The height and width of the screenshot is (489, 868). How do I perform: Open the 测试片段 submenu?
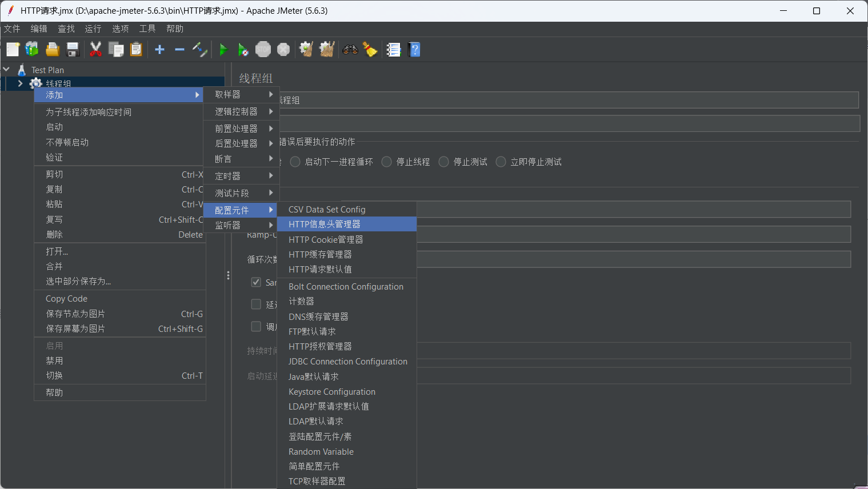pyautogui.click(x=241, y=193)
